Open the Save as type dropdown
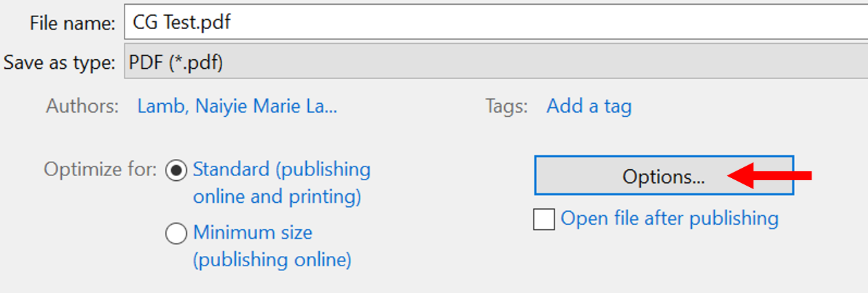 pyautogui.click(x=496, y=63)
